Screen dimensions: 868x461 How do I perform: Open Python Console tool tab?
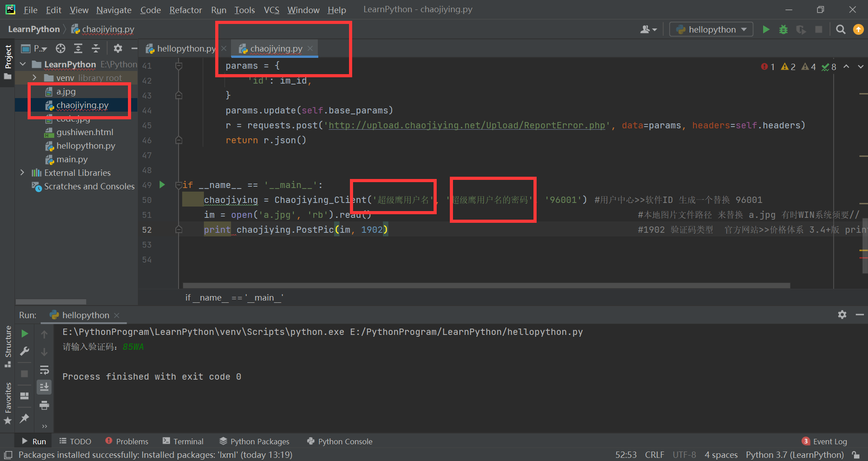(x=340, y=441)
